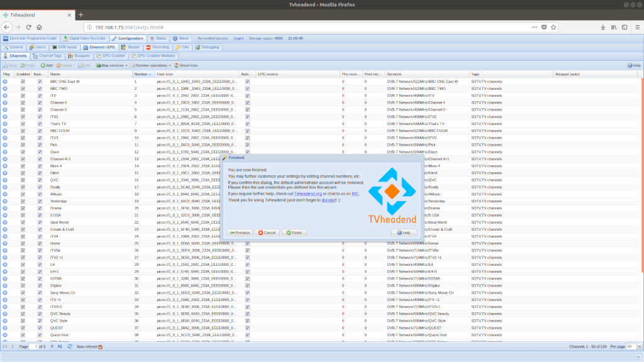Expand the Map services dropdown

pos(113,65)
